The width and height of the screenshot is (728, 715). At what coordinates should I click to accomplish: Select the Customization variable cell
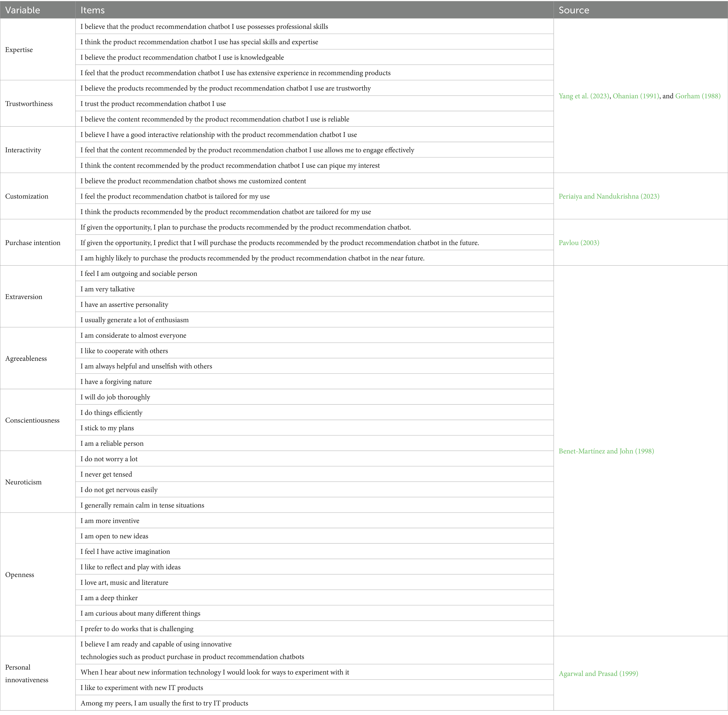37,196
